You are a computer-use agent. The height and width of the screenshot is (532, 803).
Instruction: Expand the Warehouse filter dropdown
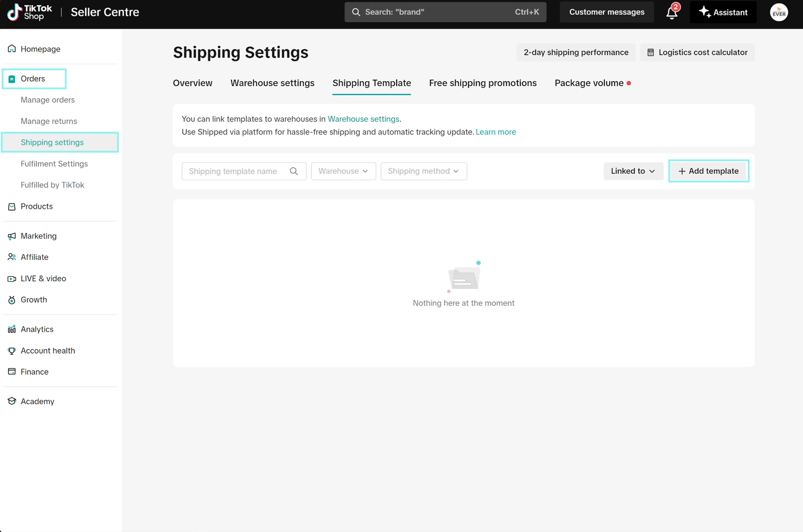coord(343,171)
